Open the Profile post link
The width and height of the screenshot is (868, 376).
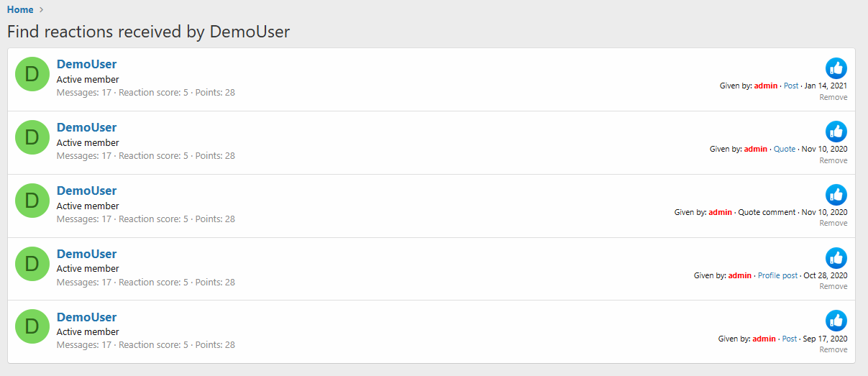point(777,275)
